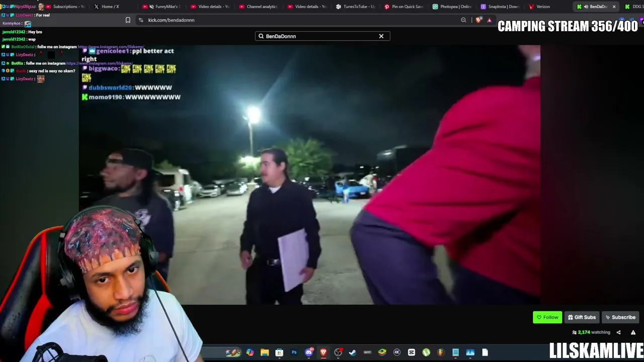Click the taskbar search widget with football icon
This screenshot has width=644, height=362.
coord(233,352)
